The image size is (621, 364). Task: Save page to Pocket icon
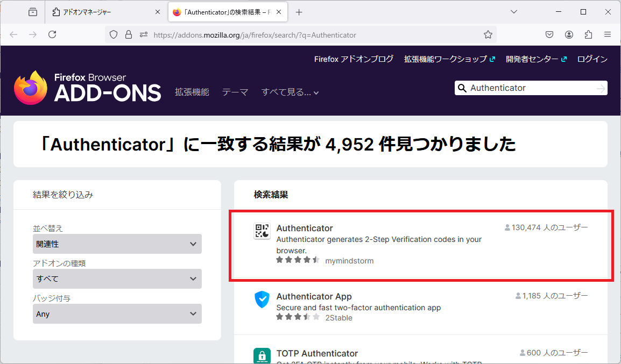(549, 34)
